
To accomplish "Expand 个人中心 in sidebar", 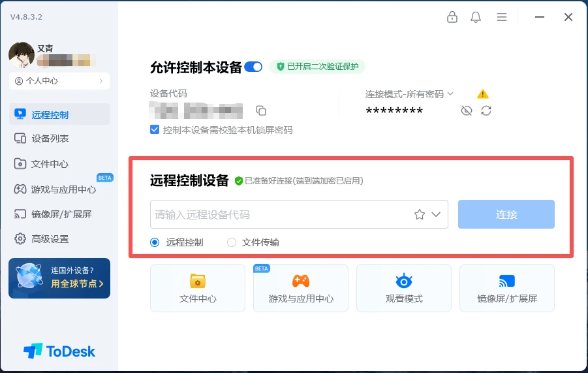I will coord(59,81).
